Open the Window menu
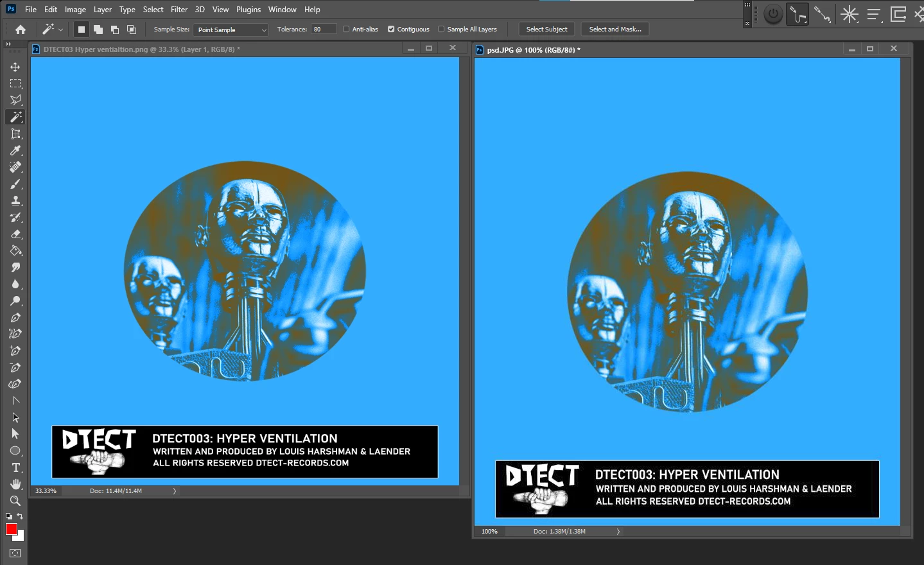924x565 pixels. [x=283, y=10]
